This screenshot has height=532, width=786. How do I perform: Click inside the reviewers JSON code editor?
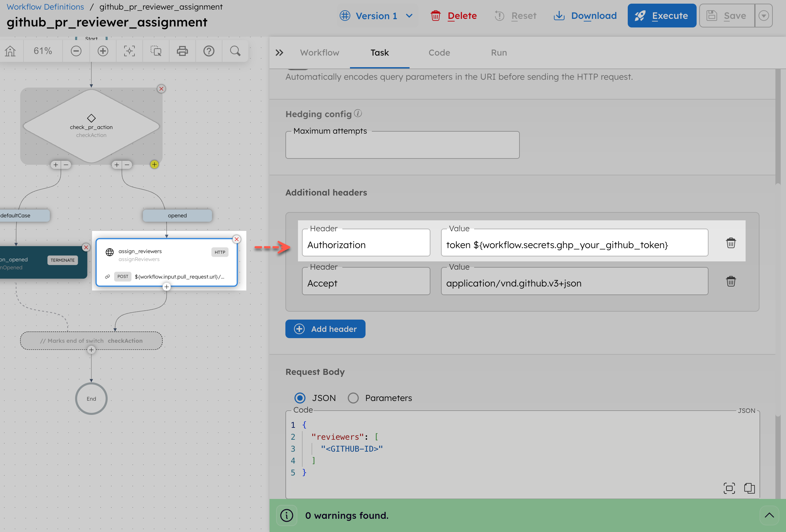tap(522, 454)
